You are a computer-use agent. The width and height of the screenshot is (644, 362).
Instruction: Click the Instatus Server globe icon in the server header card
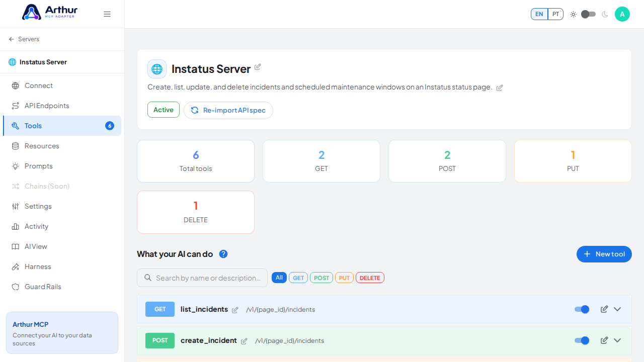[x=157, y=69]
